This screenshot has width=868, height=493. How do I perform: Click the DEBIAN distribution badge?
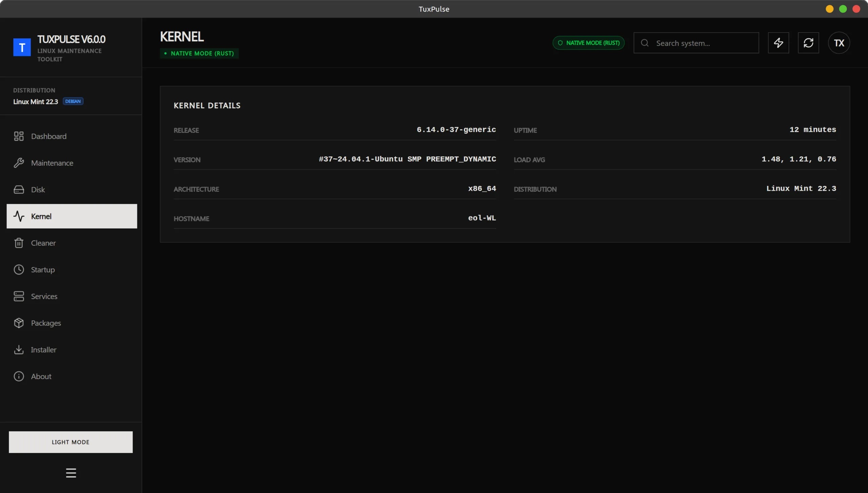(x=73, y=101)
